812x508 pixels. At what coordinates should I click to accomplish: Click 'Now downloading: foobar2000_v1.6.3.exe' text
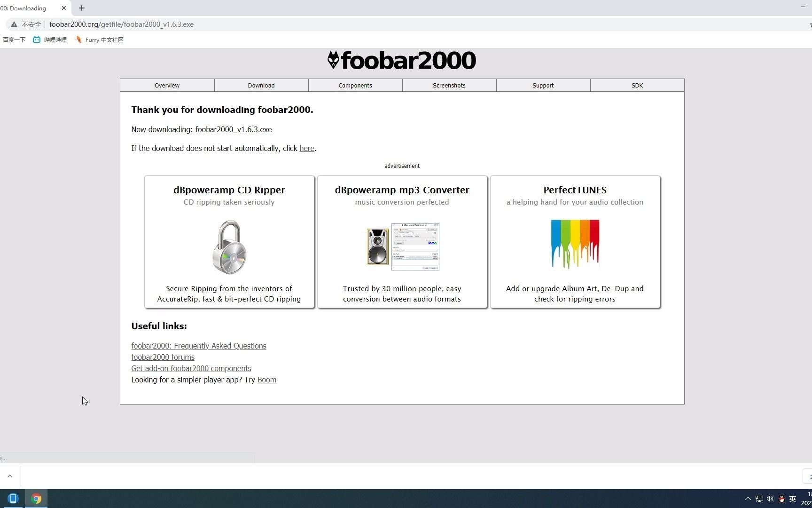tap(202, 129)
